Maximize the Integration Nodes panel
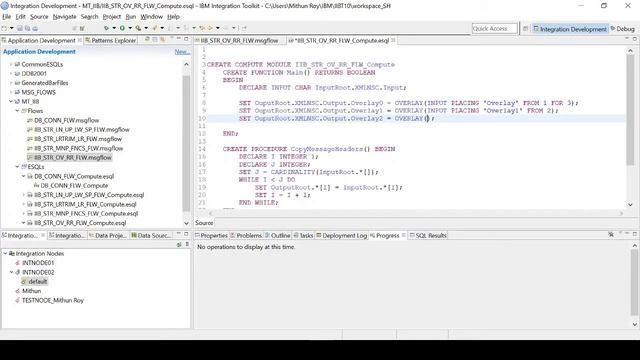 186,234
